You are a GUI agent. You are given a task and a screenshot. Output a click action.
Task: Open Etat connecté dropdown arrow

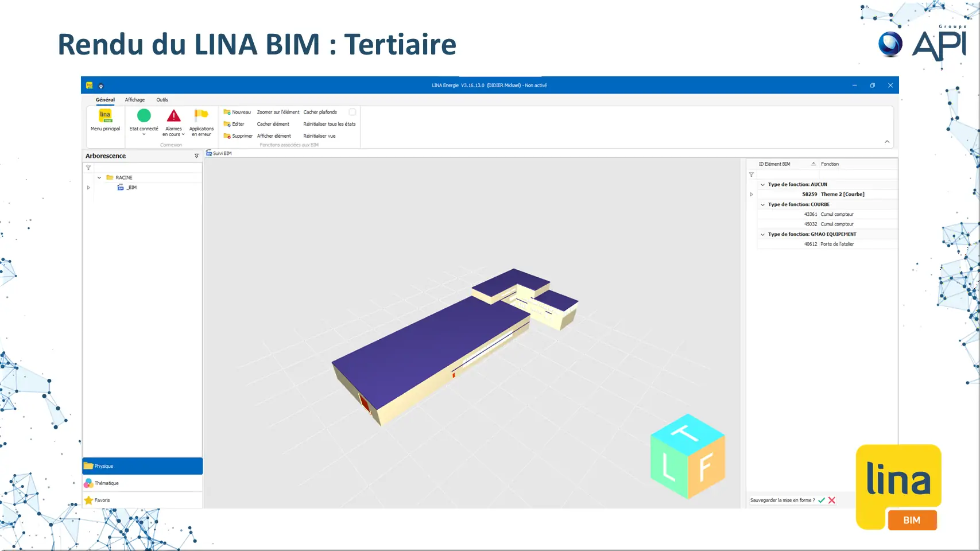[x=144, y=134]
